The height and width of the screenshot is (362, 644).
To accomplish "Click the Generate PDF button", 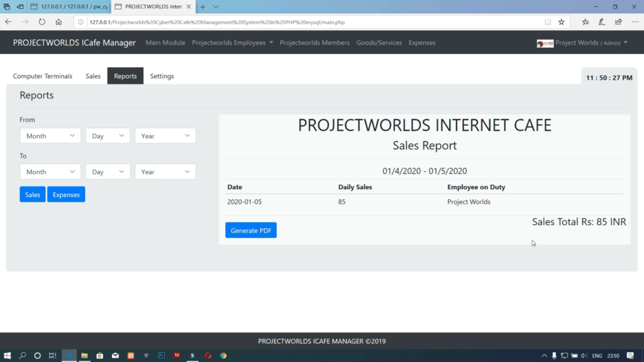I will [x=250, y=230].
